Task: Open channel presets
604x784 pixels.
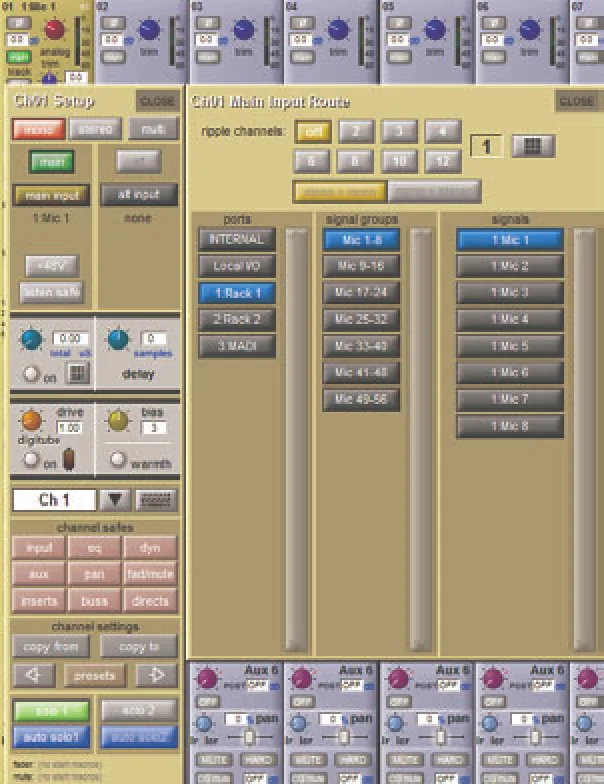Action: (x=94, y=676)
